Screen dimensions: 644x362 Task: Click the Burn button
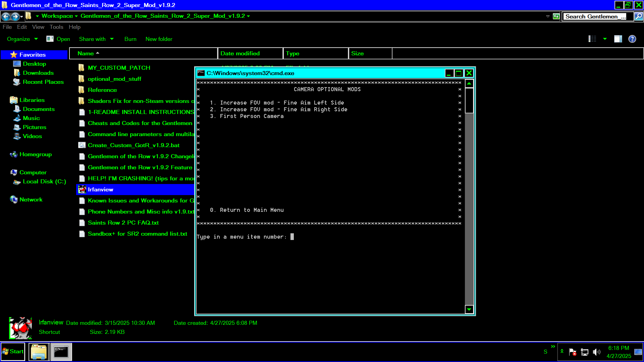[x=130, y=39]
